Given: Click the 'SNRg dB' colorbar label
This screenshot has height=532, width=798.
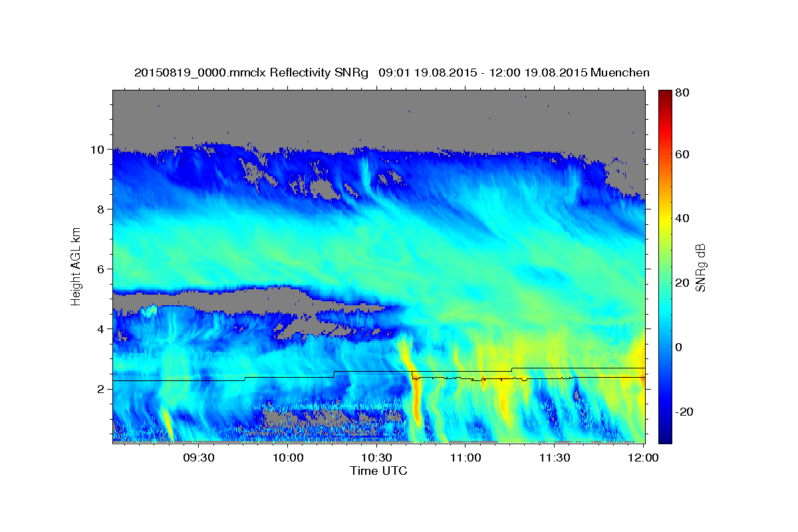Looking at the screenshot, I should (x=700, y=267).
